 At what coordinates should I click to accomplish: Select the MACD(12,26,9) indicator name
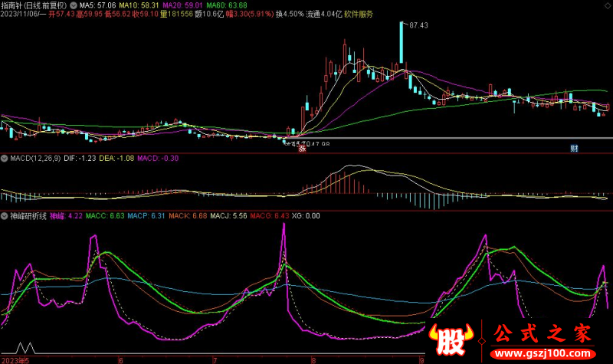click(x=35, y=159)
